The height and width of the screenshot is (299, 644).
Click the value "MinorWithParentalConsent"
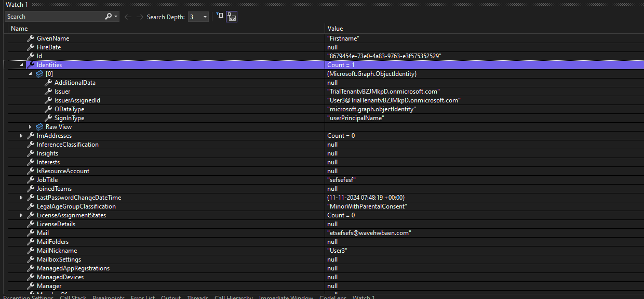[367, 206]
